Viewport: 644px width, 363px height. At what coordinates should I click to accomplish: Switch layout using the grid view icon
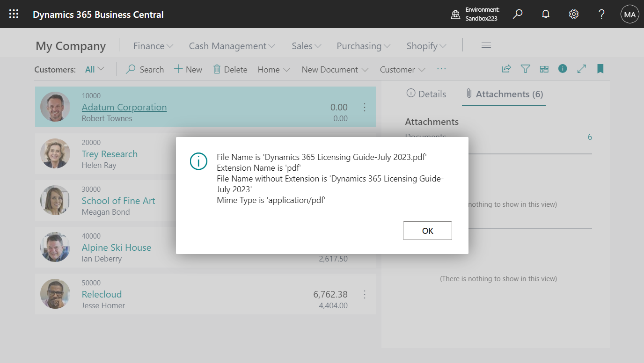tap(544, 69)
